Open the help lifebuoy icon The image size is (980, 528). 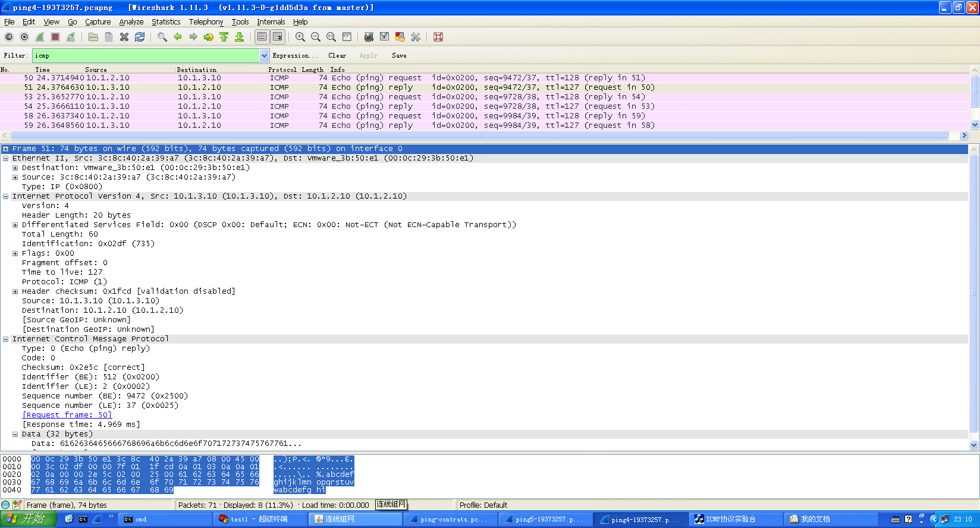438,37
